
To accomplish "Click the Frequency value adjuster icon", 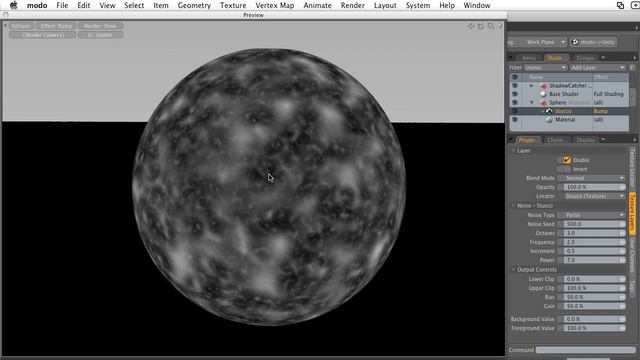I will coord(622,242).
